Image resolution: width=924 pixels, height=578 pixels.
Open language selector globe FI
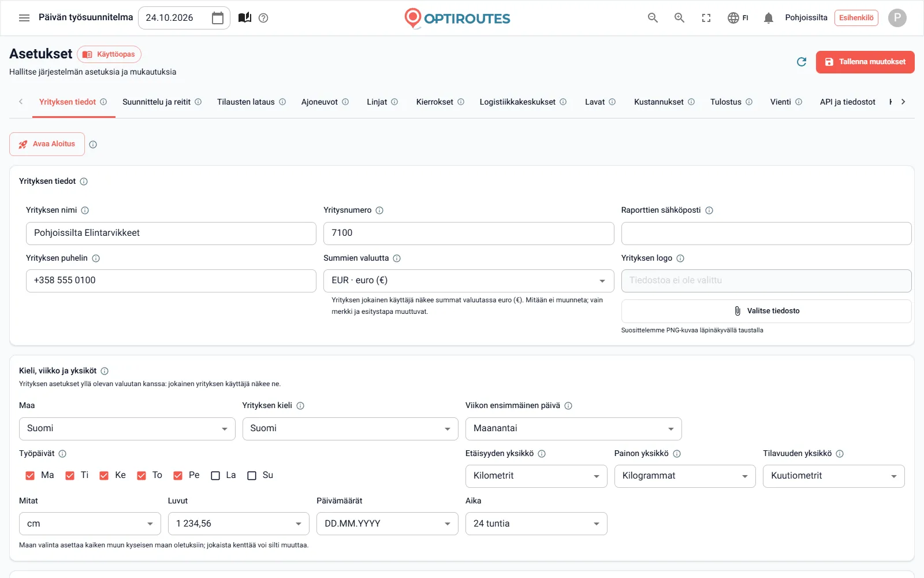[x=738, y=18]
